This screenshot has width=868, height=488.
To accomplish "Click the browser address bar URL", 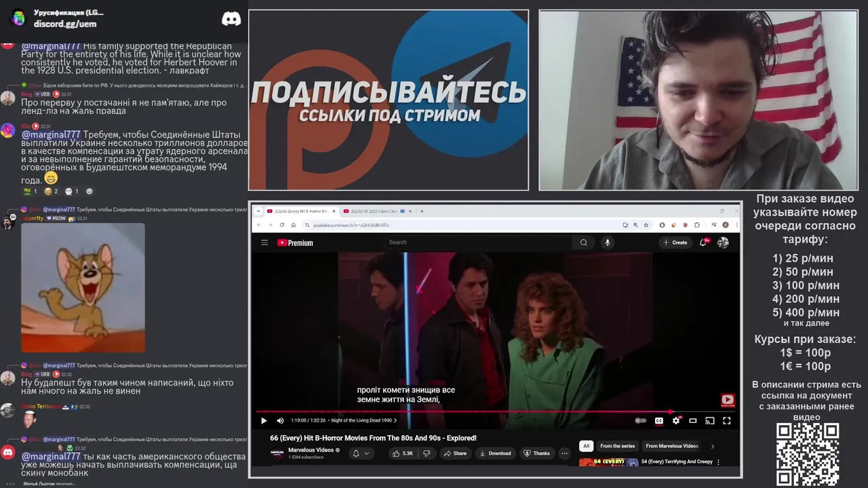I will coord(351,225).
